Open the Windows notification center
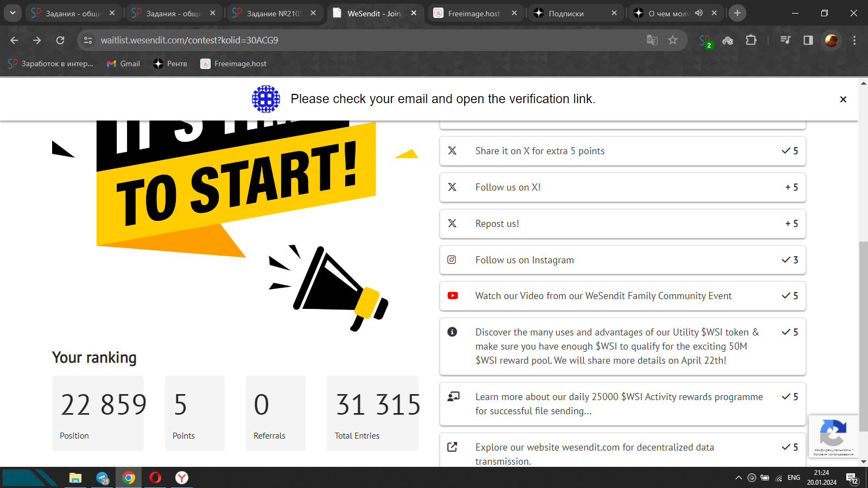Viewport: 868px width, 488px height. pos(852,478)
